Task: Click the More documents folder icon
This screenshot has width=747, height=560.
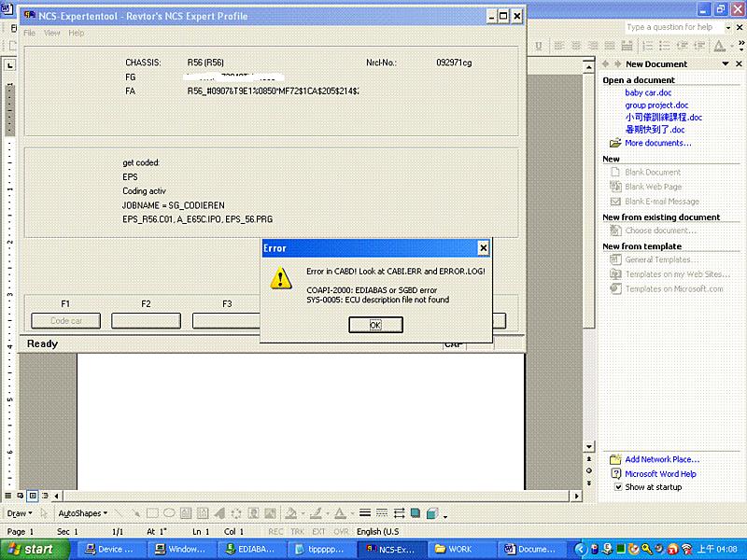Action: tap(614, 143)
